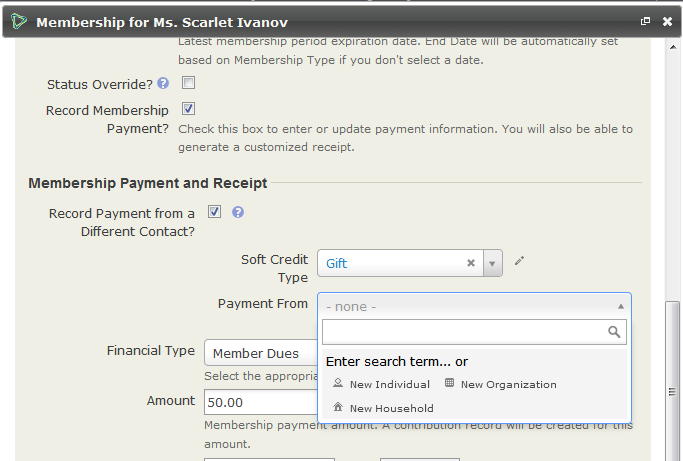Enable the Status Override checkbox
Image resolution: width=683 pixels, height=461 pixels.
tap(188, 84)
